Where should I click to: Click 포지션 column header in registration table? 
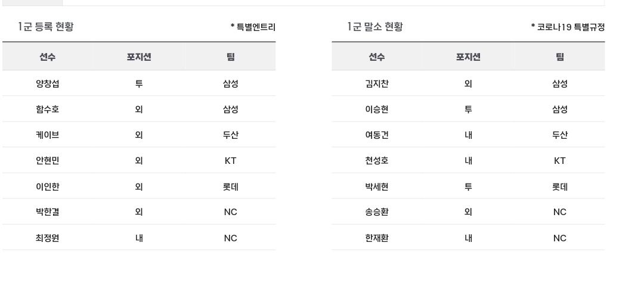tap(139, 57)
